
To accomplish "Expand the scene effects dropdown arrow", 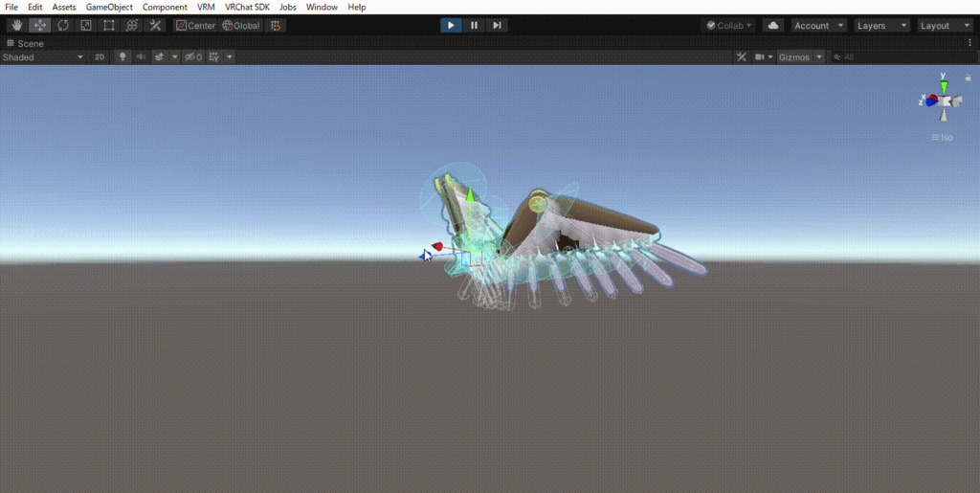I will click(x=175, y=56).
